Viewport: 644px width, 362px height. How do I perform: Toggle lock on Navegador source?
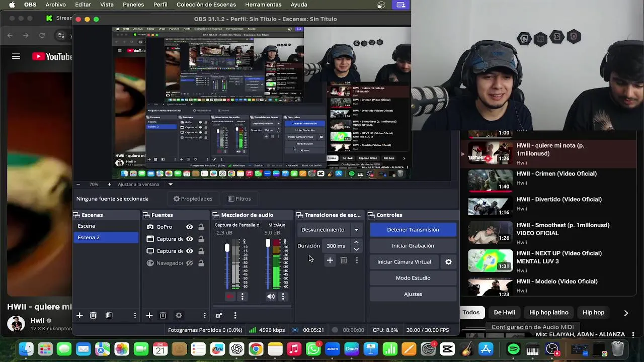[201, 263]
